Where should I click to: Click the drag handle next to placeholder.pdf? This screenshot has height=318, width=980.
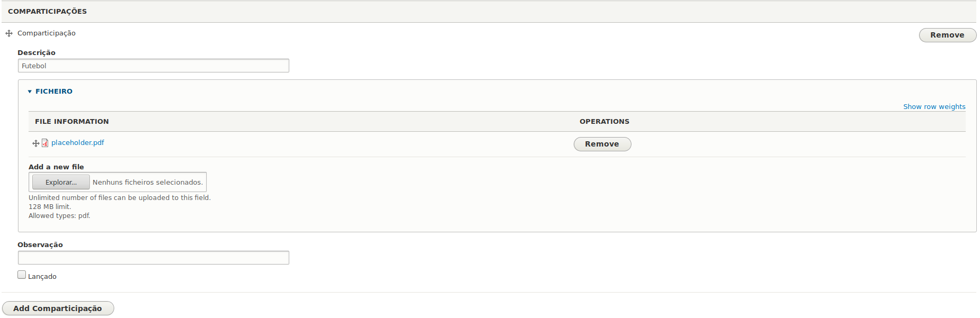click(36, 143)
